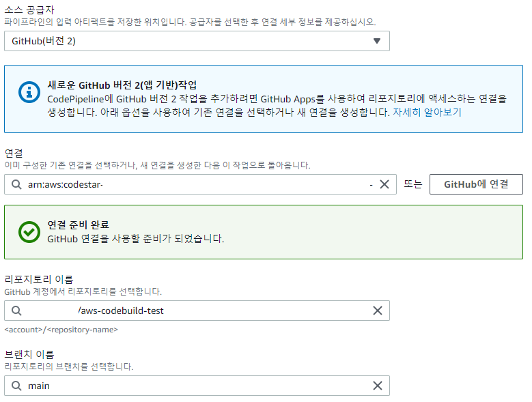The image size is (532, 402).
Task: Click the blue info icon in GitHub notice
Action: point(29,92)
